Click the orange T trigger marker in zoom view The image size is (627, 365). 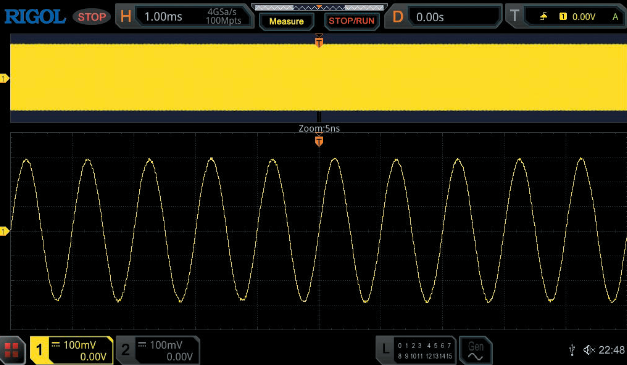click(319, 141)
